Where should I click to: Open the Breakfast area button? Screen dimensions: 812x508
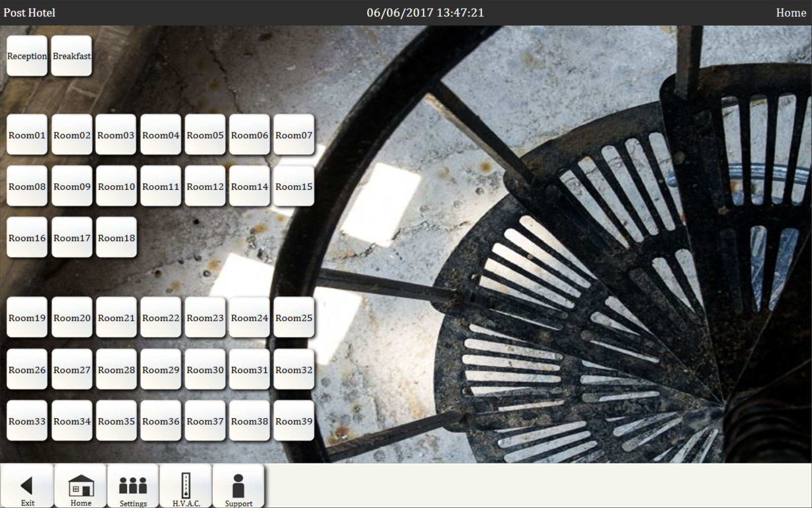72,56
